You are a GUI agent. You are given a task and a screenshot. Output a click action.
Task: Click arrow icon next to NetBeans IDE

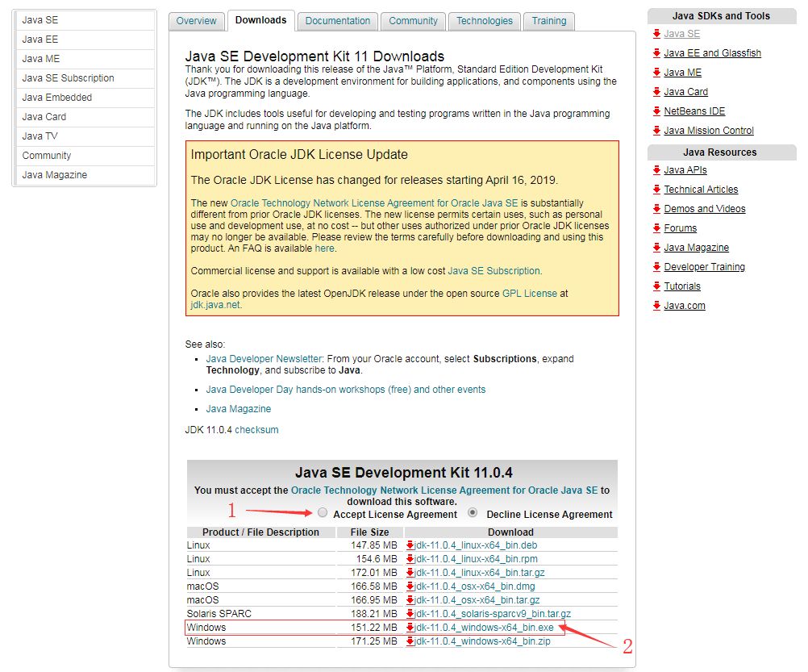(x=656, y=111)
